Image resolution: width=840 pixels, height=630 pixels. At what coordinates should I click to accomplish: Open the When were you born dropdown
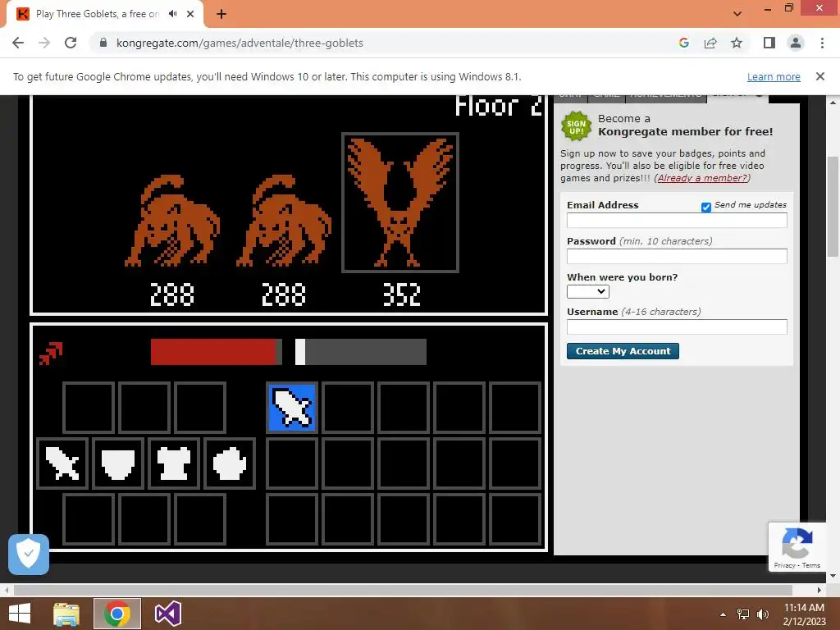587,291
